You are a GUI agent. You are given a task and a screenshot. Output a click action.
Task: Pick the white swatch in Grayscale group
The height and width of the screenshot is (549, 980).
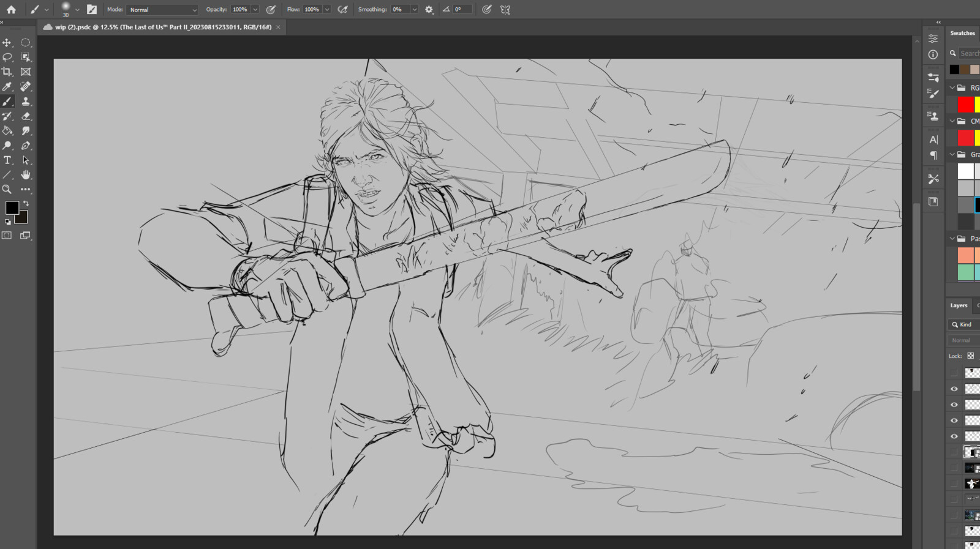pyautogui.click(x=965, y=171)
